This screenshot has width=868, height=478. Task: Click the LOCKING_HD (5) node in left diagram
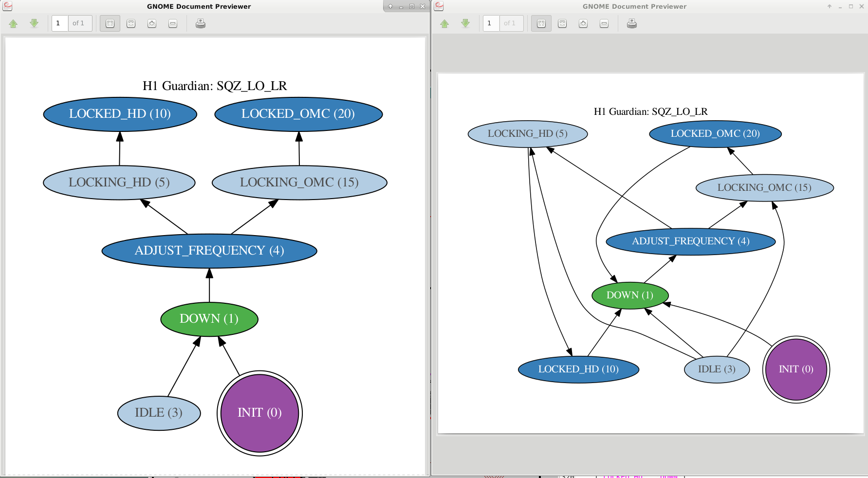pos(119,183)
